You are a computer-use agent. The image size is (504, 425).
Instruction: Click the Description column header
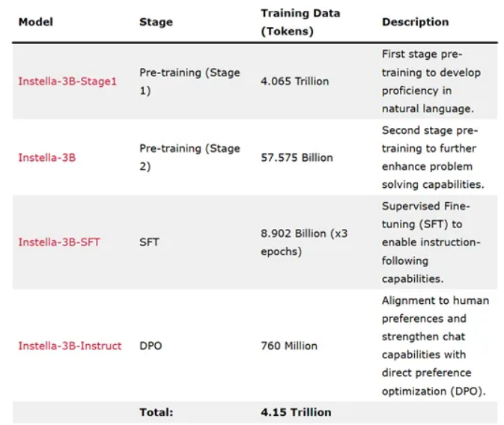pyautogui.click(x=416, y=22)
